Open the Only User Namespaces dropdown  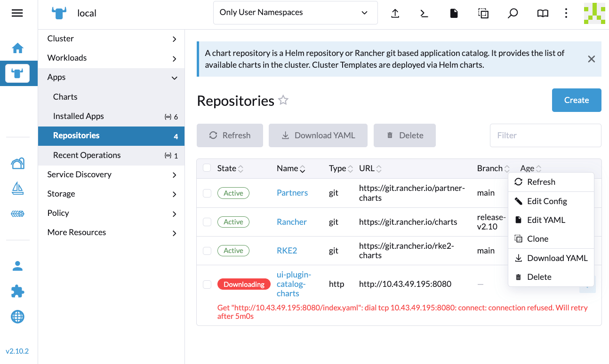295,13
